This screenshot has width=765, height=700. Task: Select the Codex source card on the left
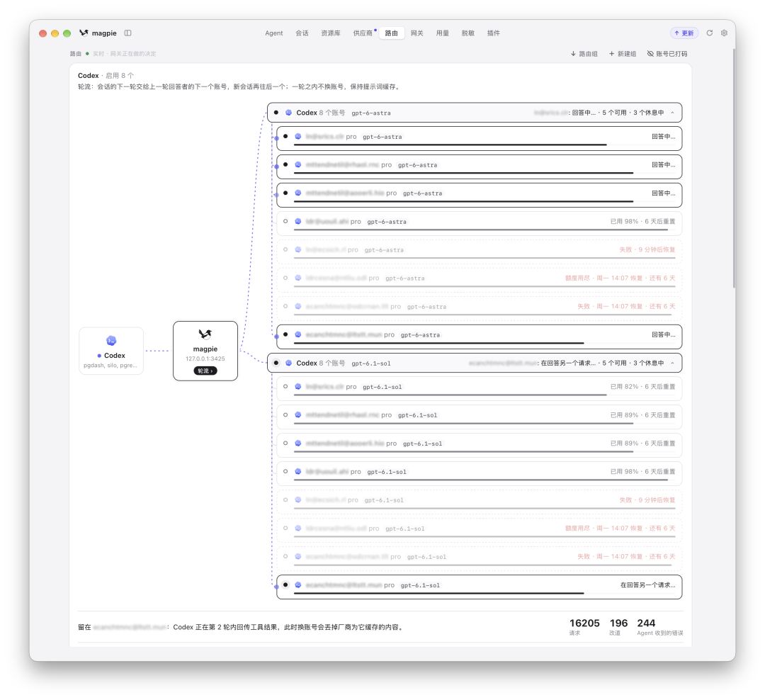coord(111,351)
